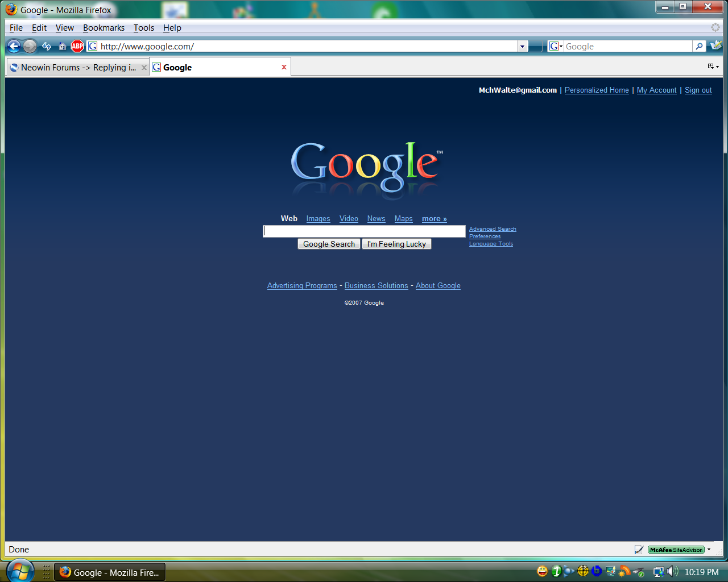
Task: Click the greyed Forward navigation button
Action: (30, 46)
